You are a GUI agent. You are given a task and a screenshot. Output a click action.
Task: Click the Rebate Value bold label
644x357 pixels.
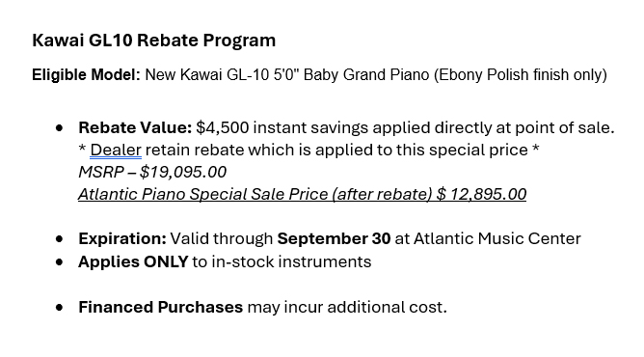click(x=135, y=127)
